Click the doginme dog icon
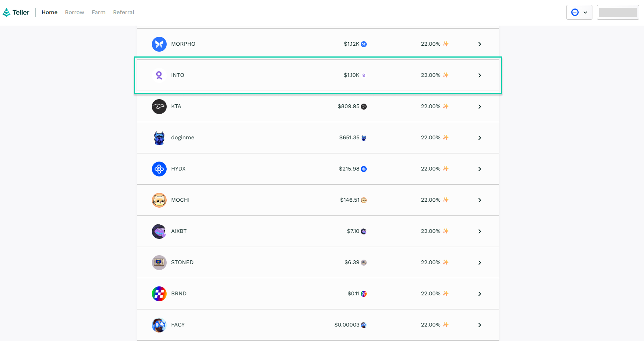This screenshot has height=341, width=644. tap(159, 138)
